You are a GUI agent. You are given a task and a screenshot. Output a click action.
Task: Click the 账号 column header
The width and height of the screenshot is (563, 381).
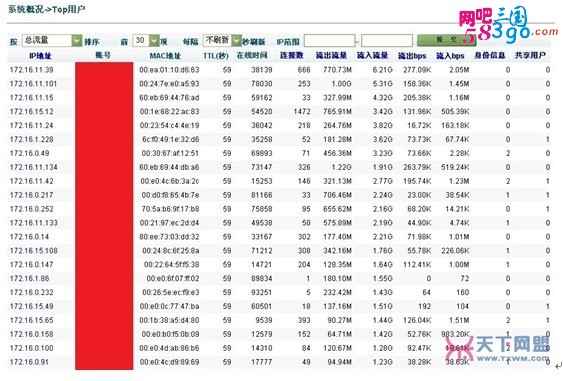point(103,55)
